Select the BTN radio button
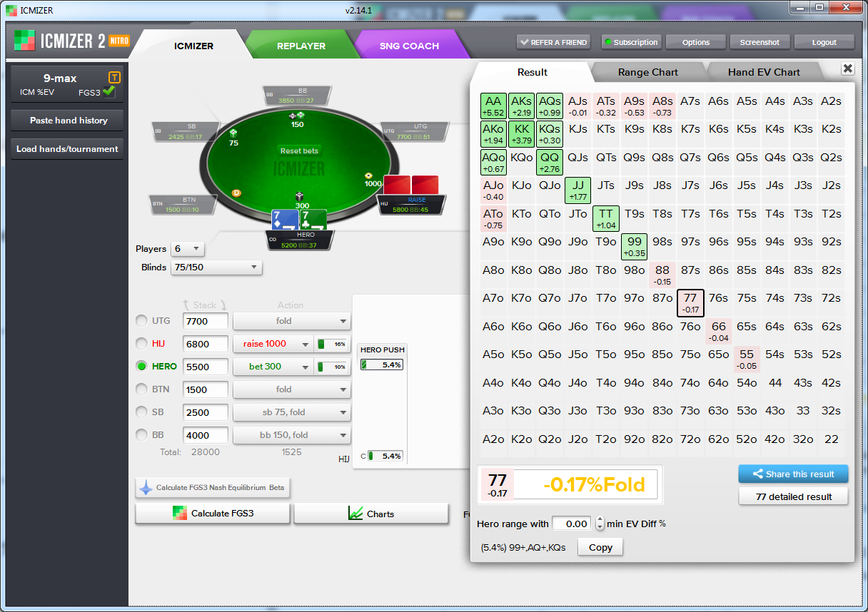The image size is (868, 612). click(141, 389)
